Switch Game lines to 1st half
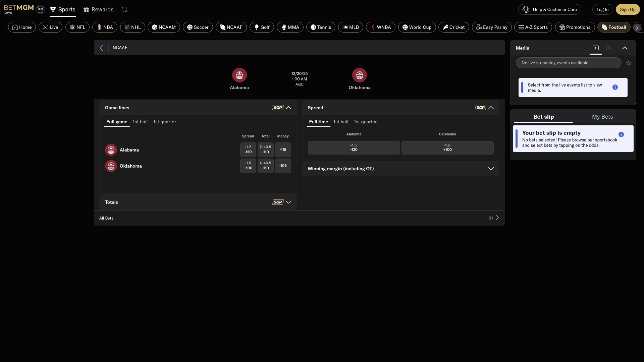 [x=140, y=122]
